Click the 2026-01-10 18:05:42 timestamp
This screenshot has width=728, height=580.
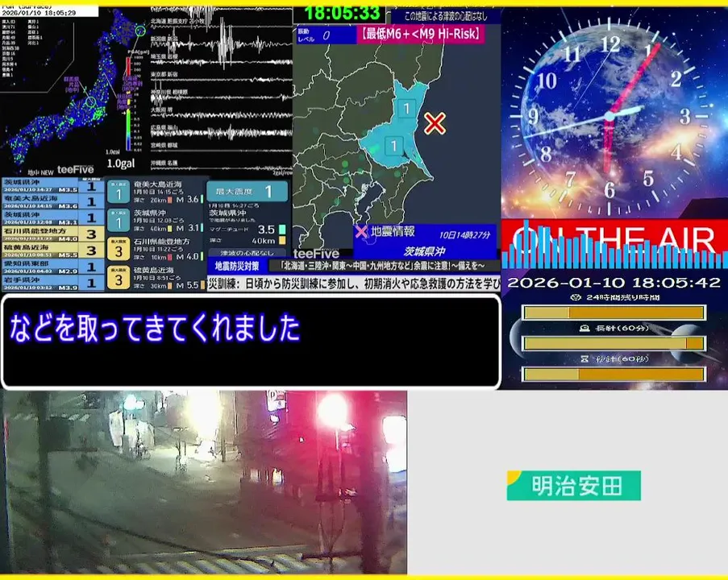[x=614, y=283]
